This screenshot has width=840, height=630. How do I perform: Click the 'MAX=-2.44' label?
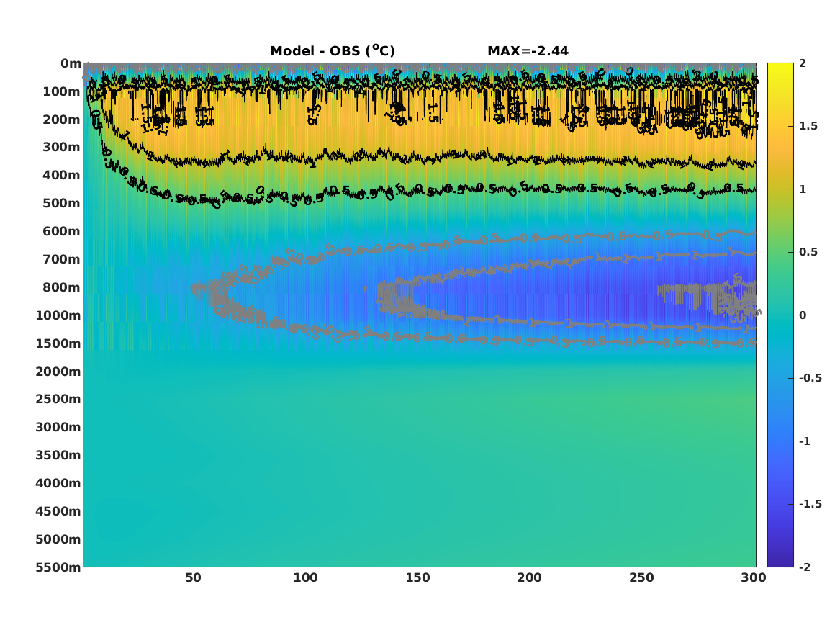tap(528, 51)
